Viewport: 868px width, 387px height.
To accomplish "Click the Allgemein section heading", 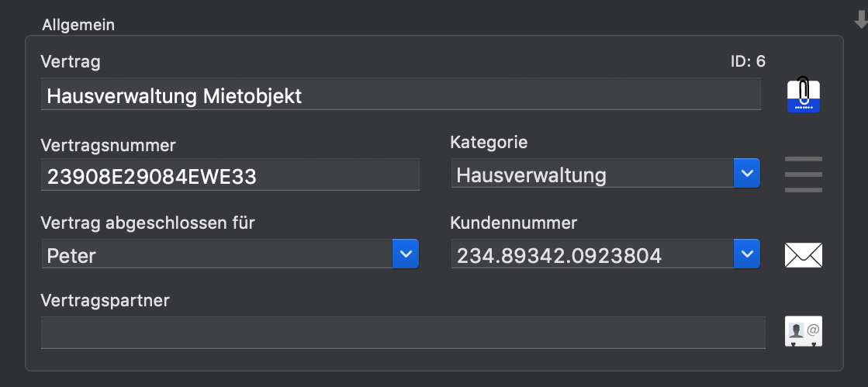I will coord(78,25).
